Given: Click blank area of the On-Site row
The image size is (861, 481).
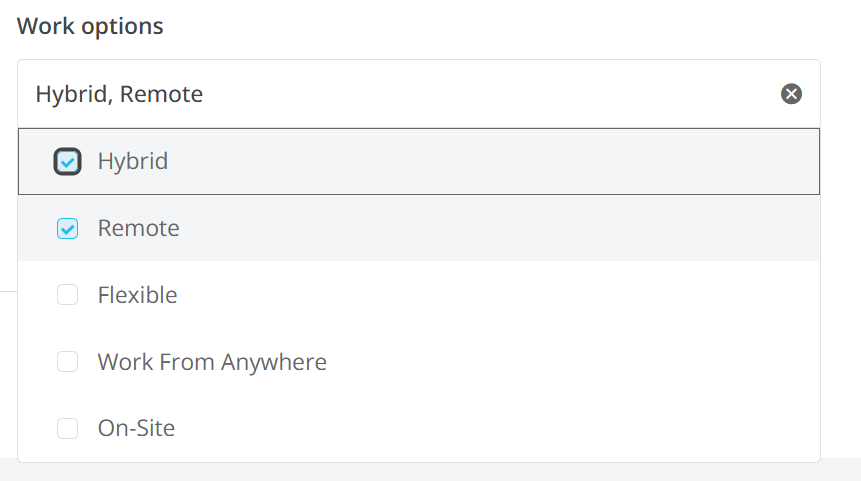Looking at the screenshot, I should click(500, 429).
